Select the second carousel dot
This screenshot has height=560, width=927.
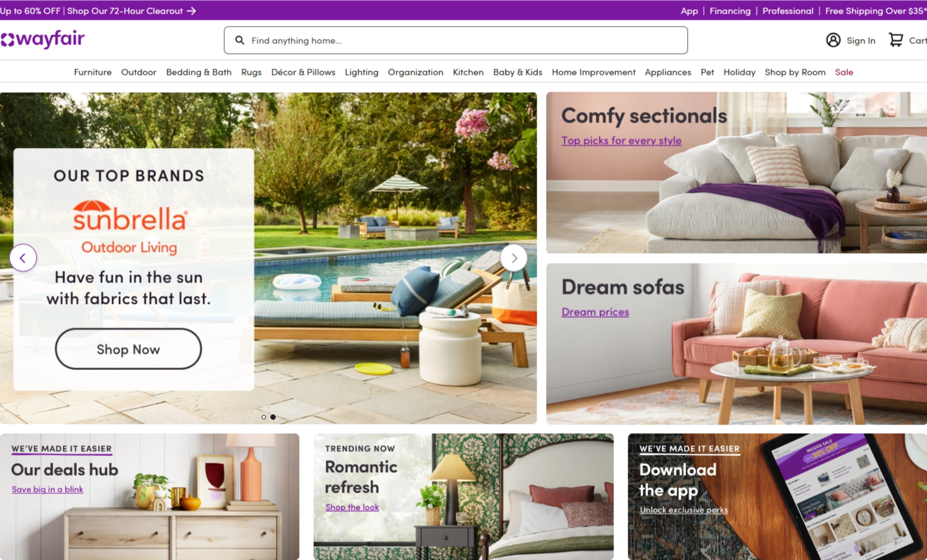tap(273, 417)
